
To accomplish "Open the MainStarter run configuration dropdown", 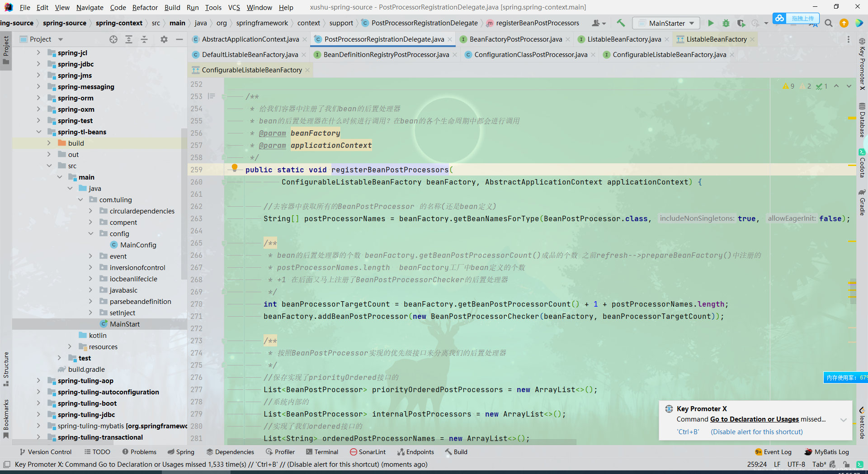I will point(666,23).
